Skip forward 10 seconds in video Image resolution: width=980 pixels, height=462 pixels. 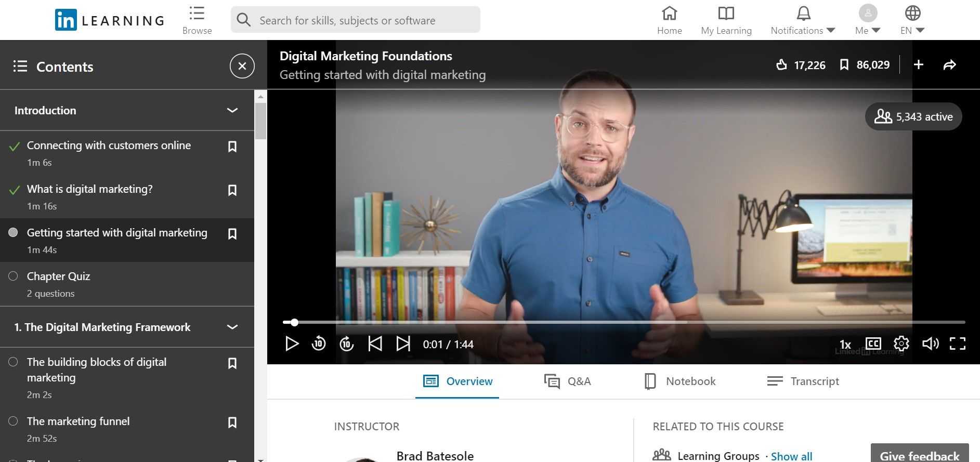[347, 344]
